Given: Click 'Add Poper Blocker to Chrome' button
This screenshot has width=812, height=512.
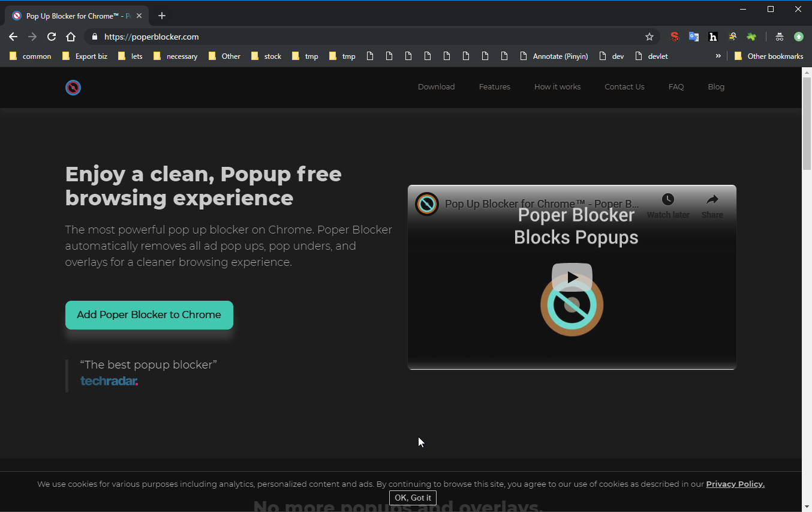Looking at the screenshot, I should coord(149,315).
